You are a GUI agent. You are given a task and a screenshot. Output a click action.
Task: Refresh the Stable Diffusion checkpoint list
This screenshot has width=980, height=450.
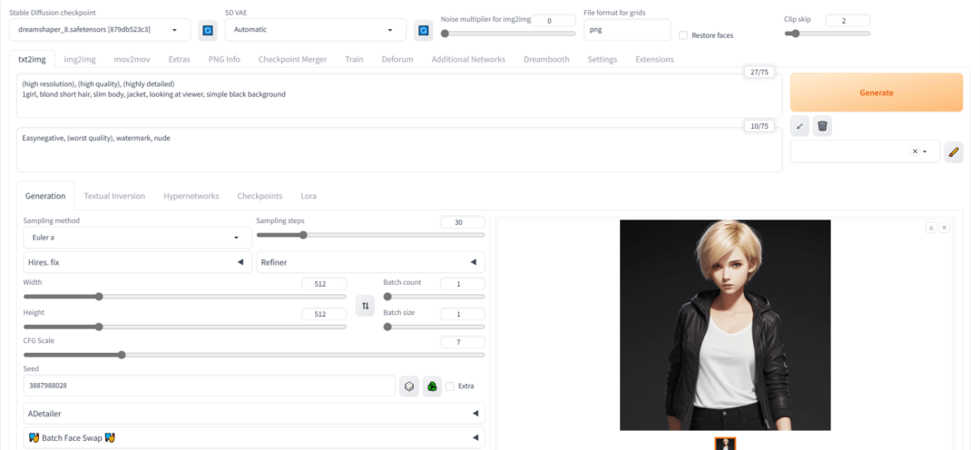click(207, 30)
